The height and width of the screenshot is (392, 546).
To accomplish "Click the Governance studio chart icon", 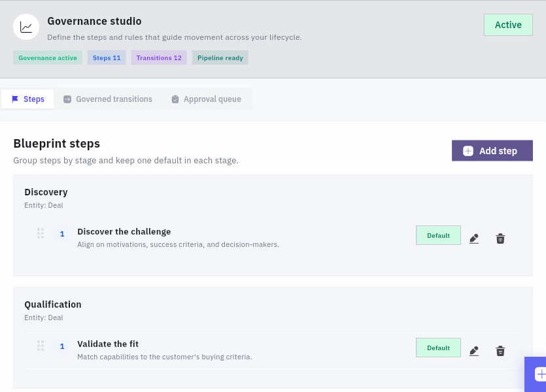I will tap(26, 27).
